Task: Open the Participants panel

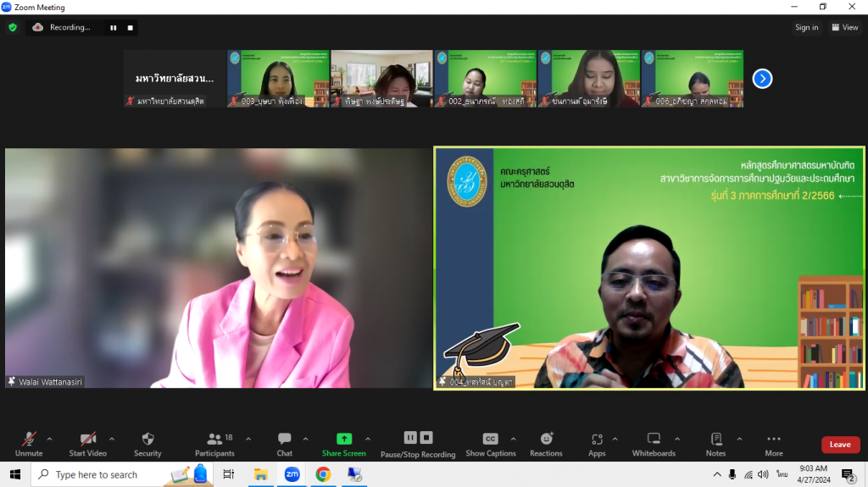Action: pyautogui.click(x=214, y=444)
